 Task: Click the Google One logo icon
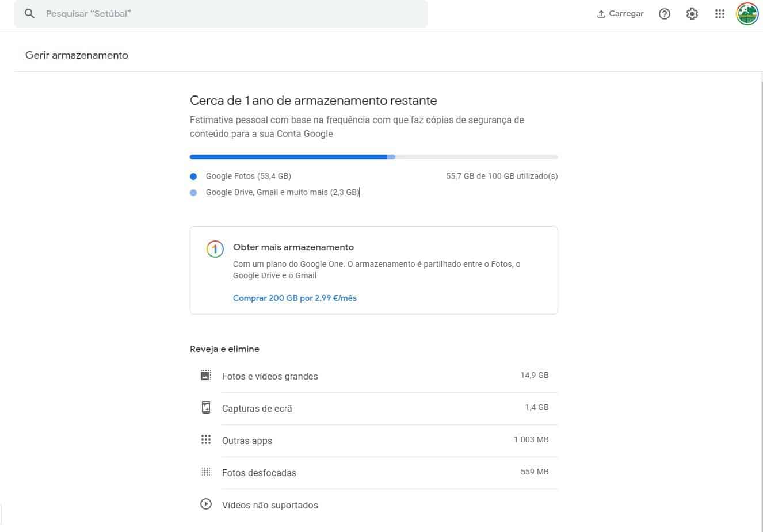tap(215, 249)
